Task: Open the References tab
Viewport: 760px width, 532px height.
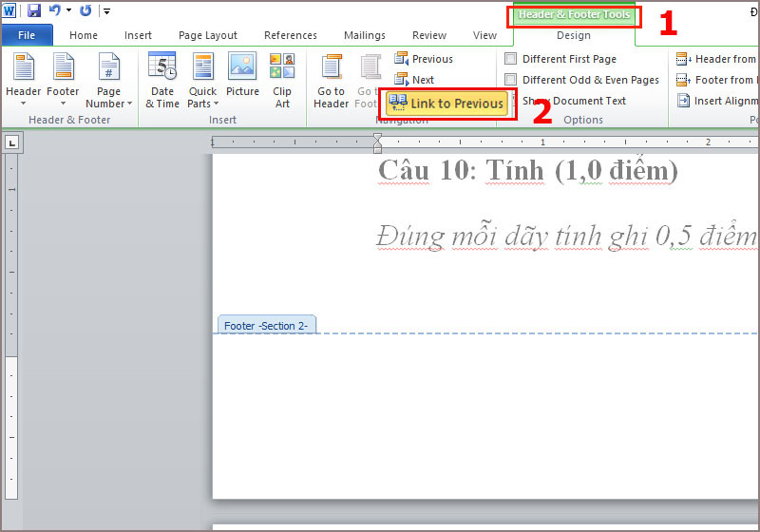Action: (291, 35)
